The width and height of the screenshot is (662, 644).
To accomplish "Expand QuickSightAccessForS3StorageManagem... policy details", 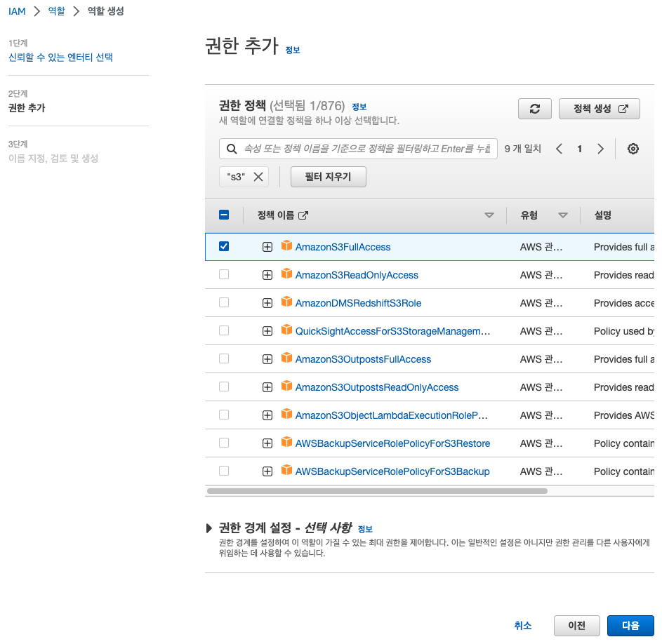I will [267, 331].
